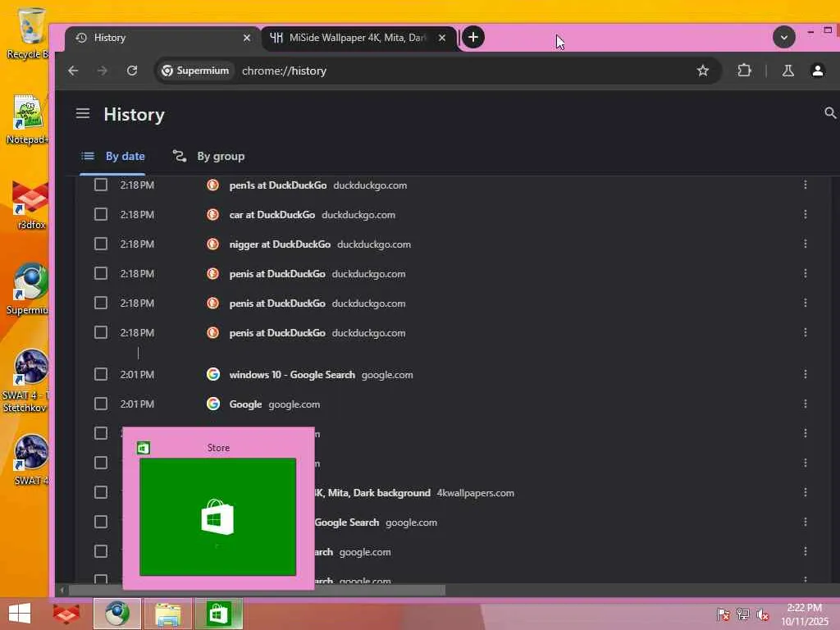
Task: Select the Notepad++ desktop shortcut
Action: 28,119
